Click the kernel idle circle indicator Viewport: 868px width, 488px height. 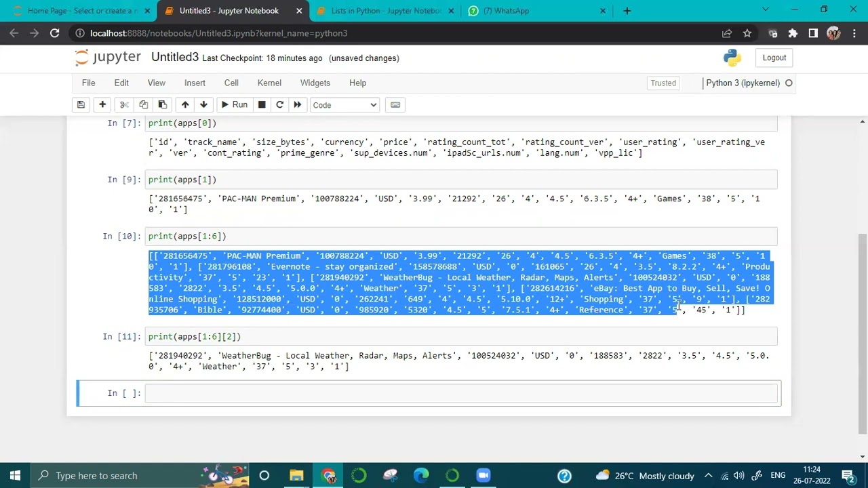[789, 83]
